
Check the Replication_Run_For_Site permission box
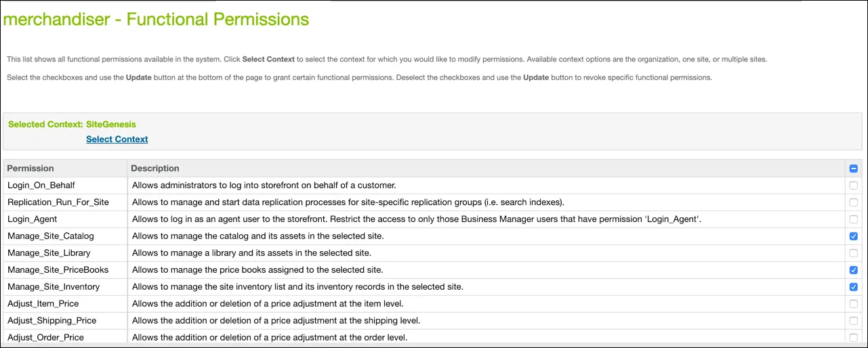click(x=853, y=202)
